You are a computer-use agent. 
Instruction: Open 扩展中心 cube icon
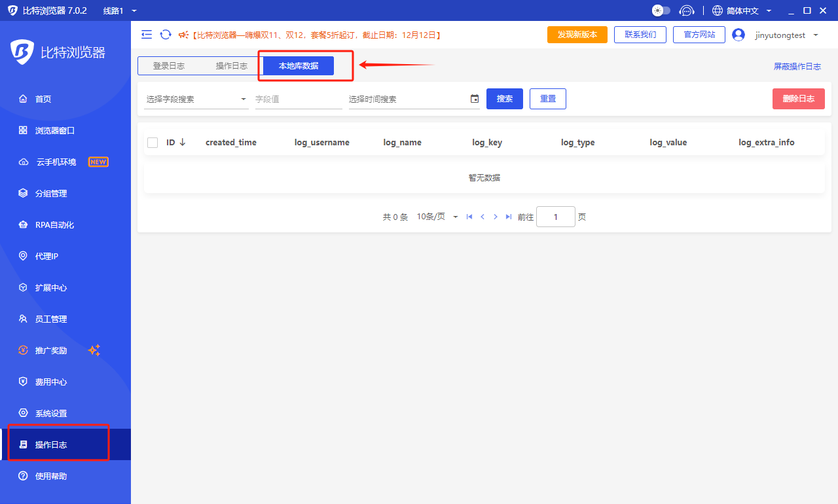(24, 287)
